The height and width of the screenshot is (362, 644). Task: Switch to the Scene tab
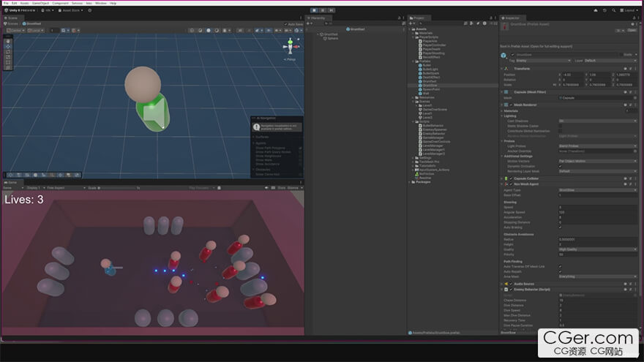pos(11,18)
